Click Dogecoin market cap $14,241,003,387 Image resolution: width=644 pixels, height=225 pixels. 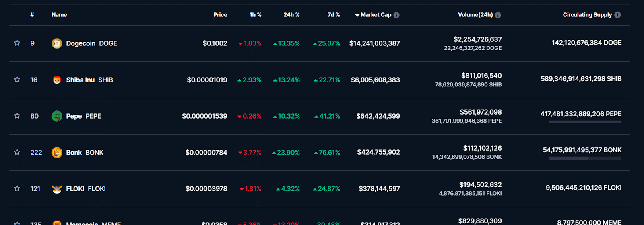375,43
